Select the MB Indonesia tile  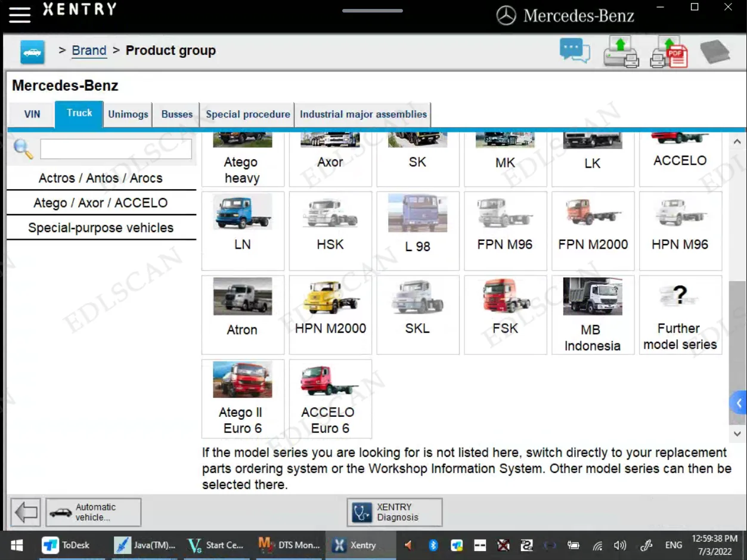tap(593, 315)
